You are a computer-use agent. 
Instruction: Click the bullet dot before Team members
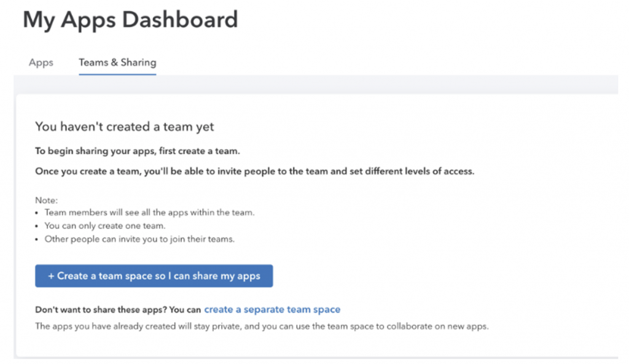pos(37,213)
